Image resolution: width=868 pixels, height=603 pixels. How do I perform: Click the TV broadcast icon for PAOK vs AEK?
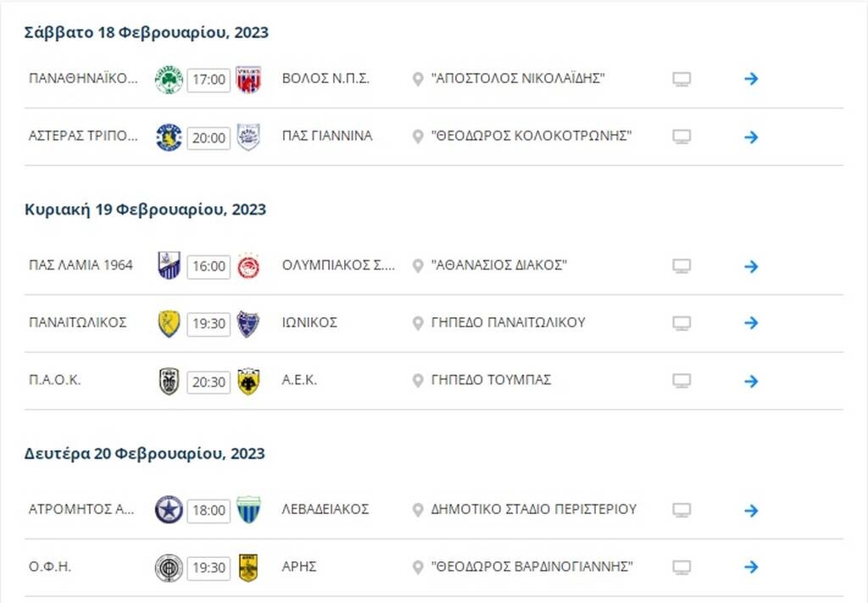coord(682,382)
